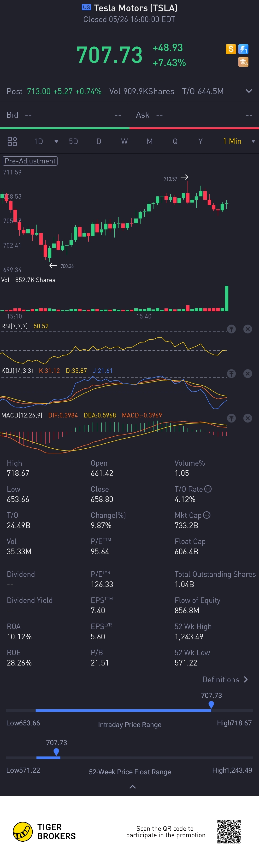The image size is (259, 868).
Task: Tap the P/E TTM 95.64 value
Action: (100, 551)
